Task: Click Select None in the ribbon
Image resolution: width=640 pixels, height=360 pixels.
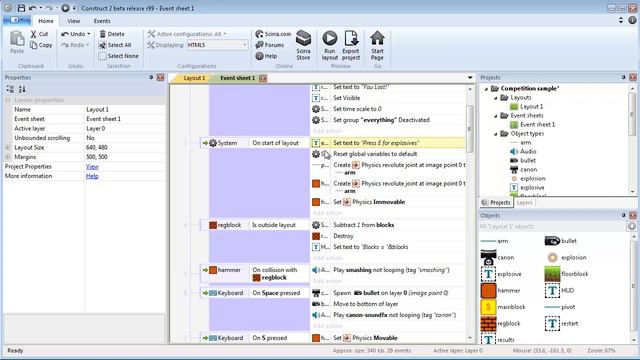Action: 119,56
